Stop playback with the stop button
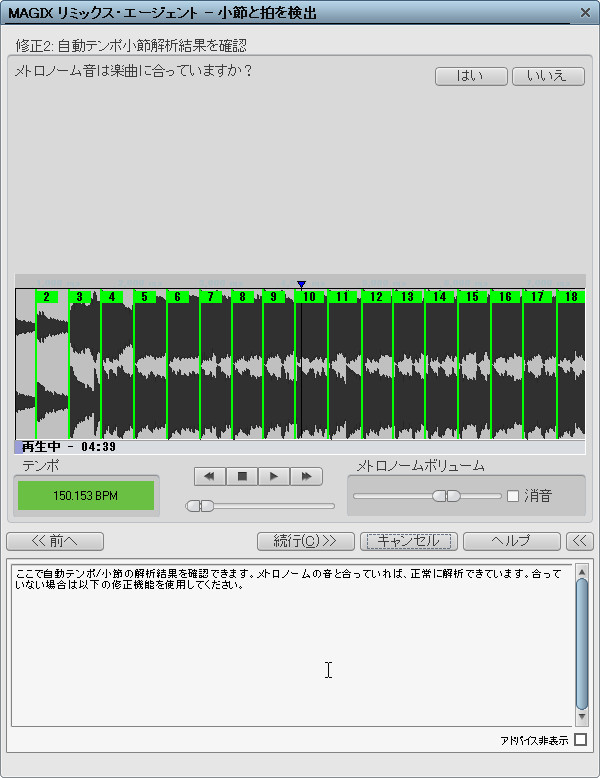600x778 pixels. (242, 476)
